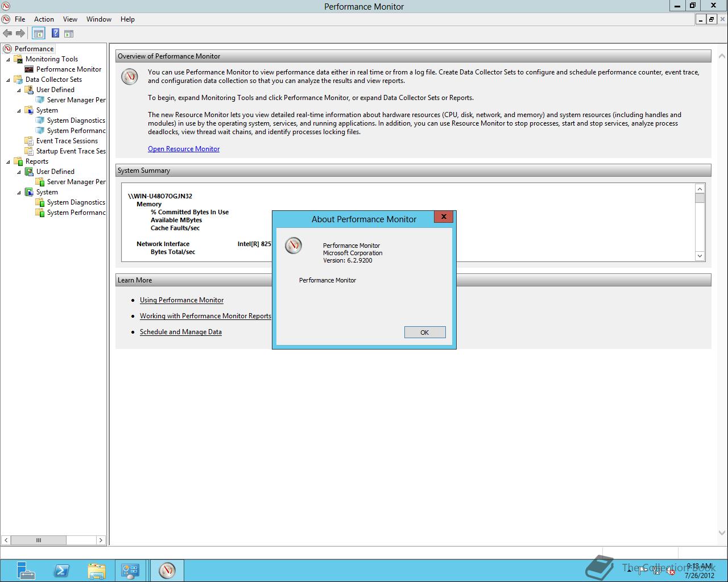The height and width of the screenshot is (582, 728).
Task: Click System Summary scrollbar up arrow
Action: pos(700,189)
